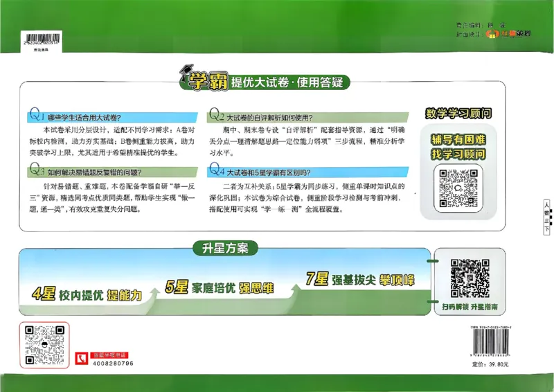
Task: Click the 家庭培优 text
Action: 214,288
